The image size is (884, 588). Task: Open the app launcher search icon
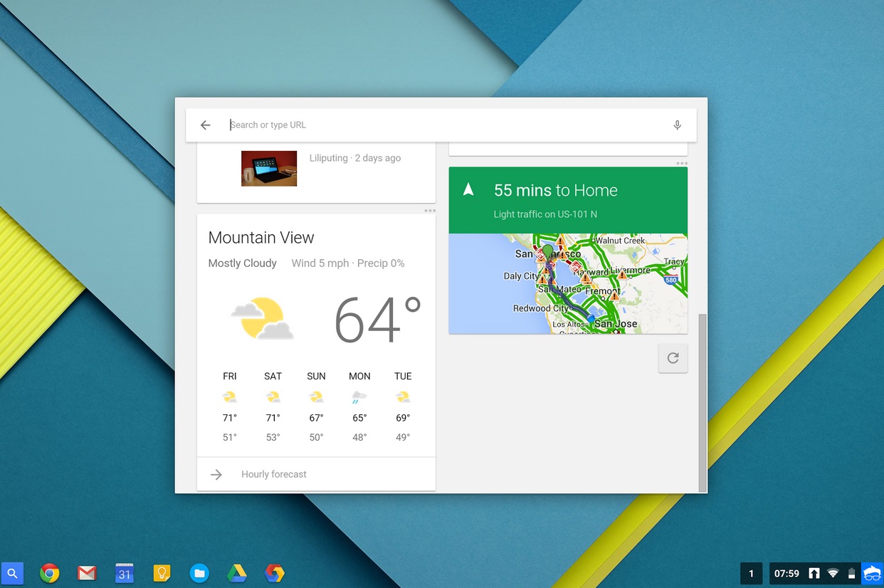[x=14, y=573]
